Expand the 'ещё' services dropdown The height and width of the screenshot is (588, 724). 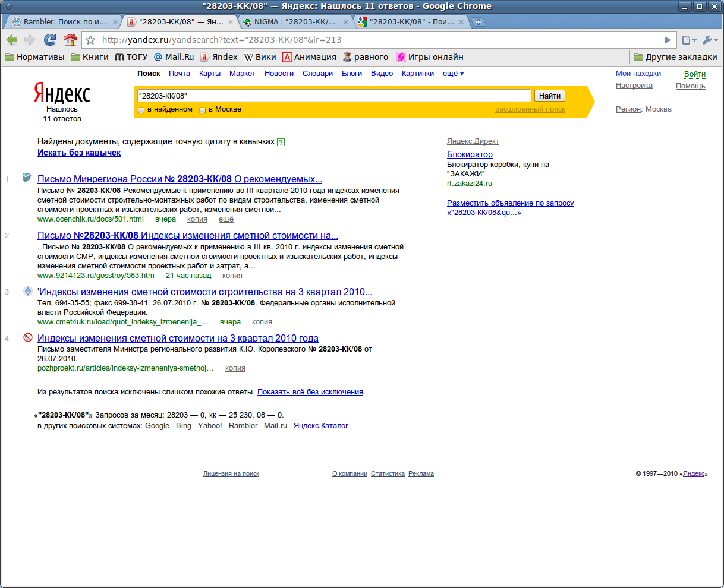(453, 74)
